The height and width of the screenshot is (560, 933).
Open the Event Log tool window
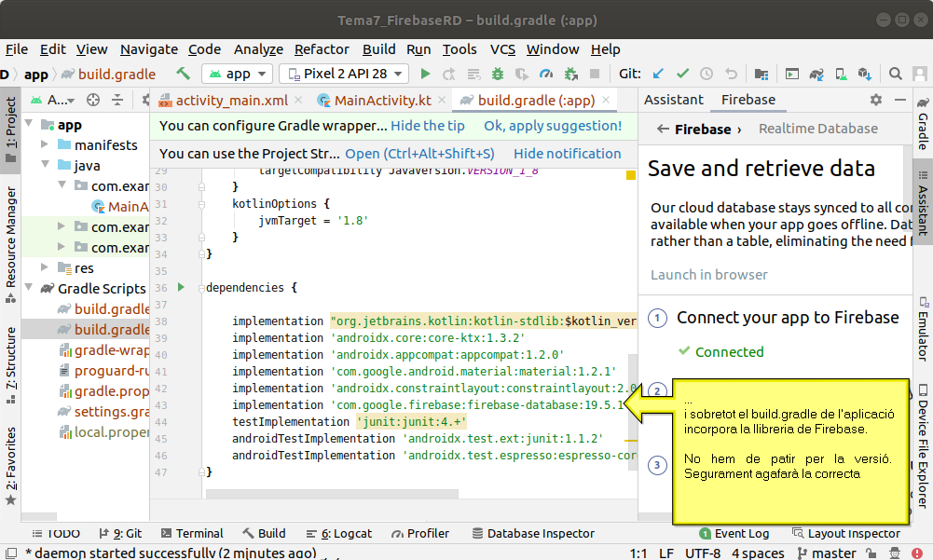tap(734, 533)
